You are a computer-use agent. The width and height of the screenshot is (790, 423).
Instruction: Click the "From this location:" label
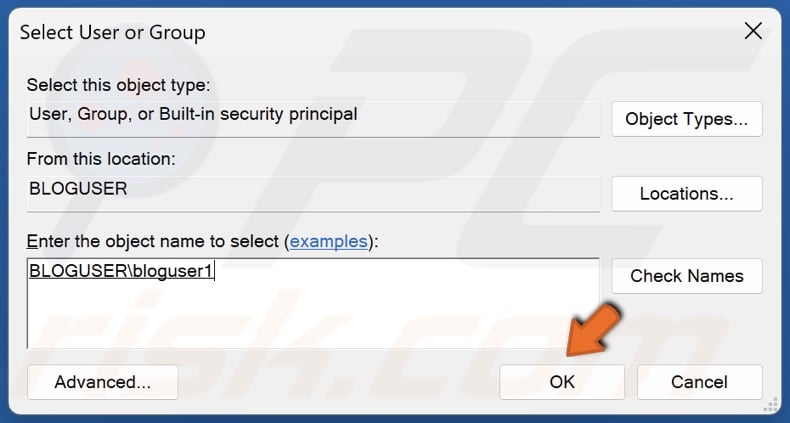(101, 159)
